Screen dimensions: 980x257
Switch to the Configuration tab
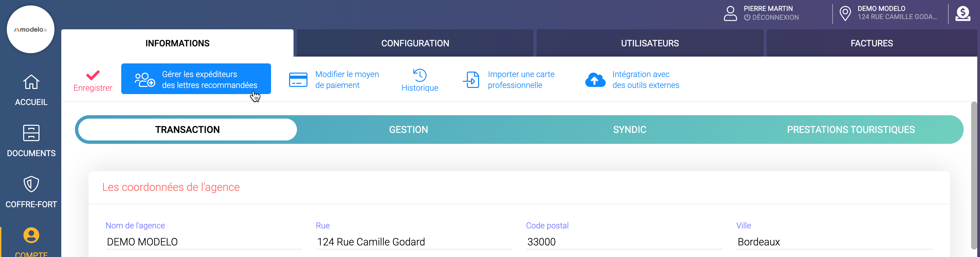415,43
